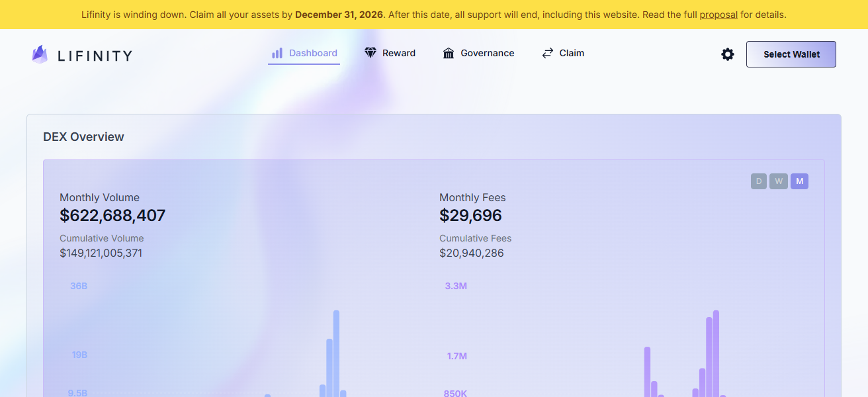This screenshot has width=868, height=397.
Task: Click the tallest purple fees bar
Action: coord(716,351)
